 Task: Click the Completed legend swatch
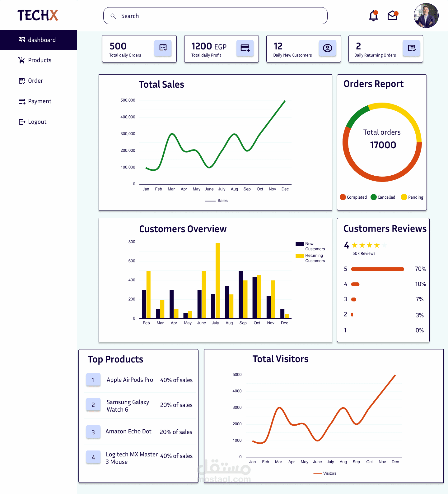point(343,197)
